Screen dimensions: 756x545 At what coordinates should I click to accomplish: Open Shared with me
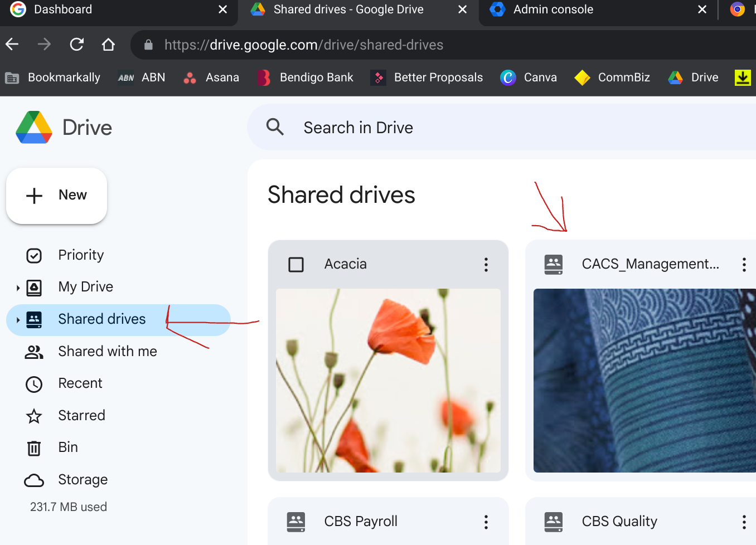108,352
